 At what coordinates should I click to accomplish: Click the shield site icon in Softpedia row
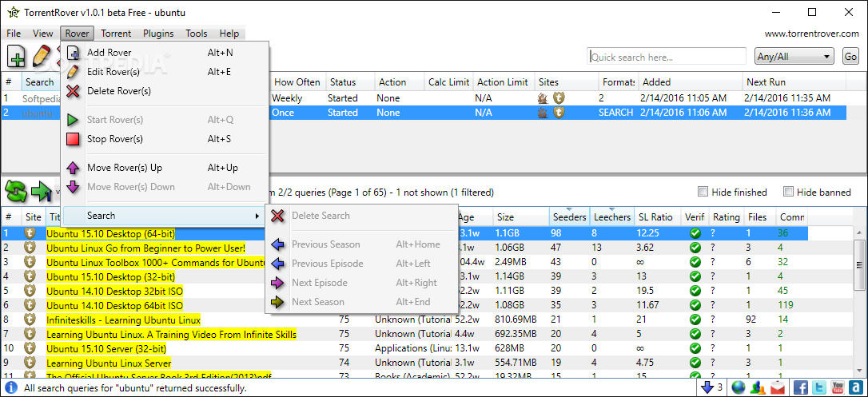point(559,98)
